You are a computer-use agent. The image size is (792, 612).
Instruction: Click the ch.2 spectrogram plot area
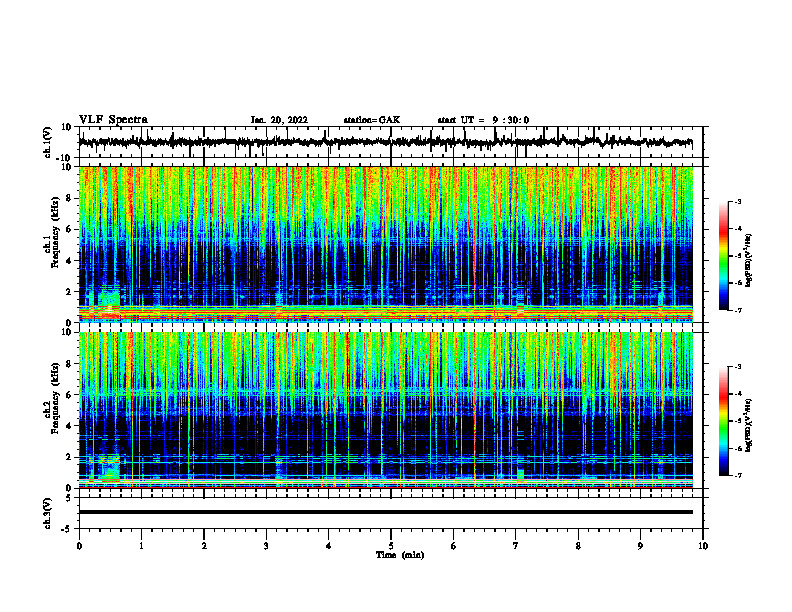click(385, 410)
